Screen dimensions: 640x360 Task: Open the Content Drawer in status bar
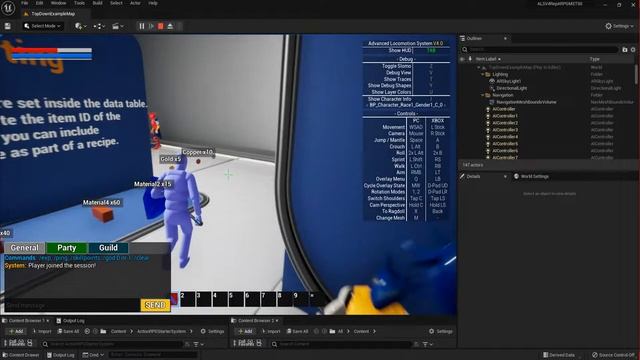[20, 355]
